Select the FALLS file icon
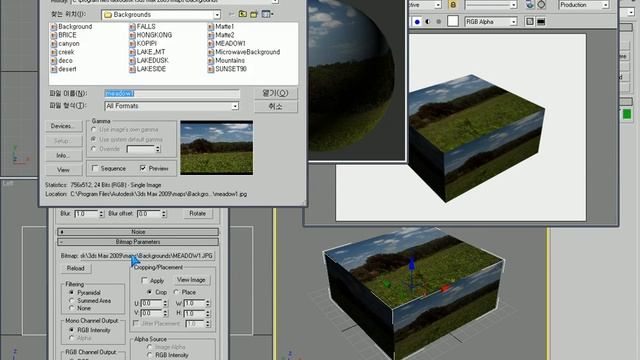The image size is (640, 360). (x=132, y=27)
